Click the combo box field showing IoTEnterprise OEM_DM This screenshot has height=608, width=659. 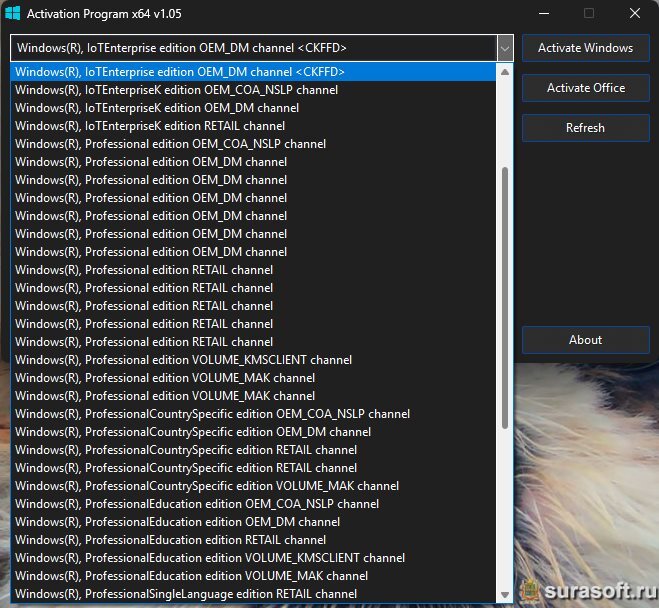coord(253,48)
